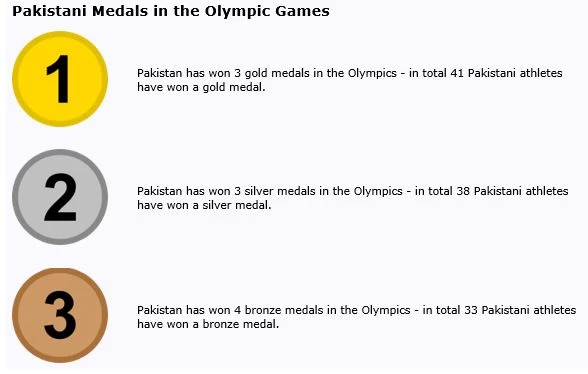Screen dimensions: 588x374
Task: Click the silver medal icon numbered 2
Action: (x=60, y=197)
